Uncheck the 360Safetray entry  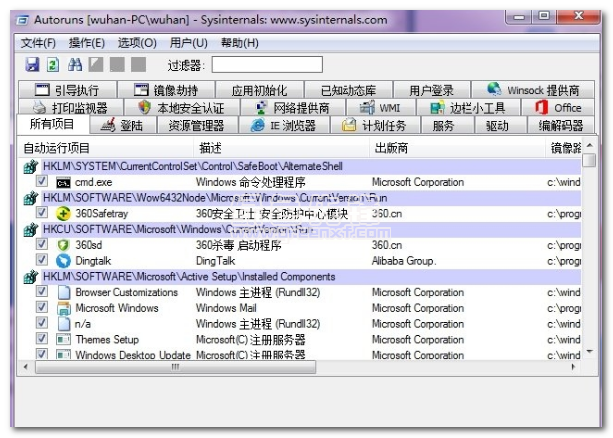point(41,213)
